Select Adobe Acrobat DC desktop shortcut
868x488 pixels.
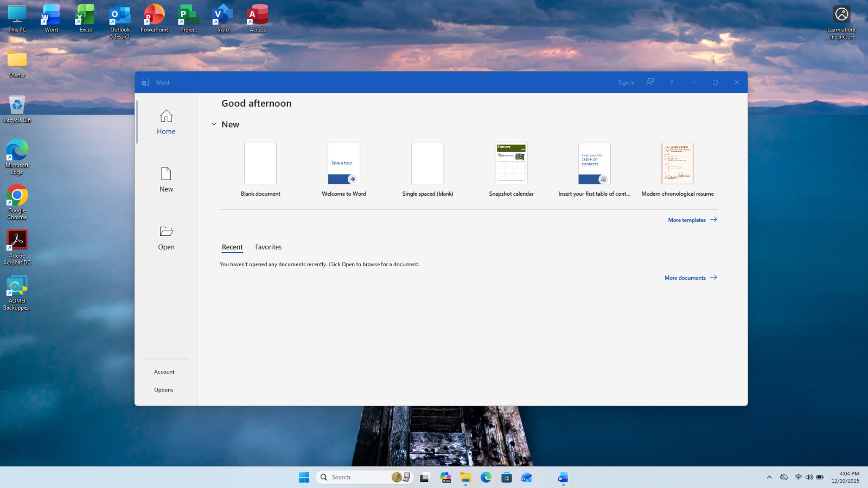17,248
